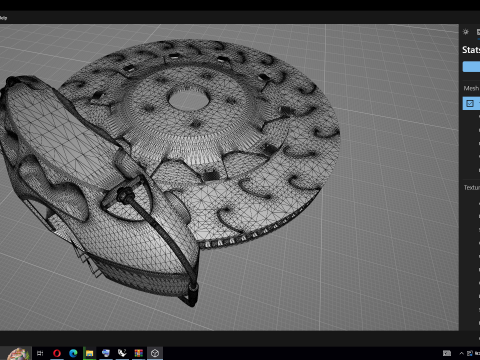
Task: Open the white bird app in taskbar
Action: pyautogui.click(x=122, y=353)
